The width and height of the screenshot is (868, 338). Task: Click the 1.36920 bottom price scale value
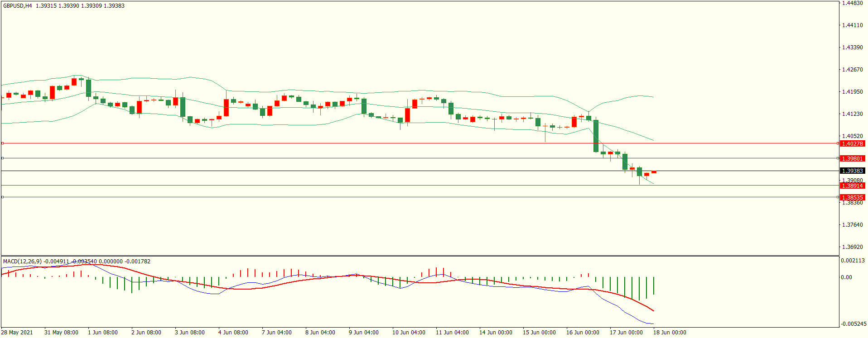852,247
